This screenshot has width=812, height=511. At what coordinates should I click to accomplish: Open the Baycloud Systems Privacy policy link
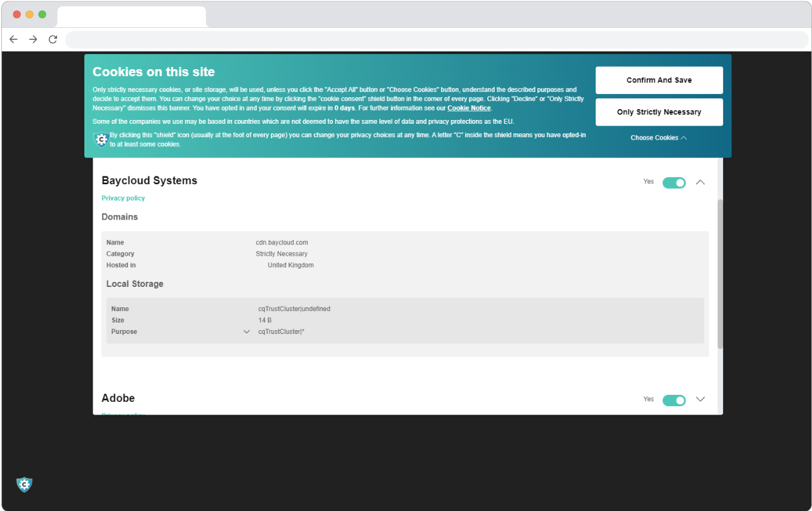[123, 198]
